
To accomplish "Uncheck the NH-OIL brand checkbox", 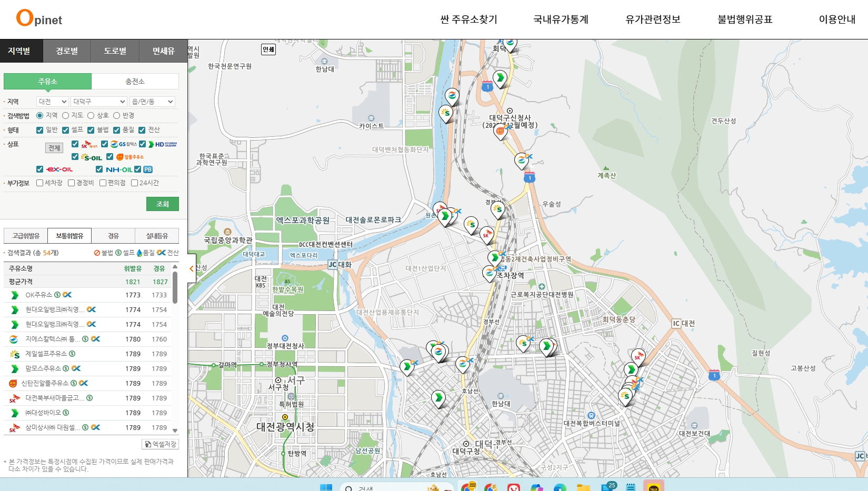I will pyautogui.click(x=99, y=169).
